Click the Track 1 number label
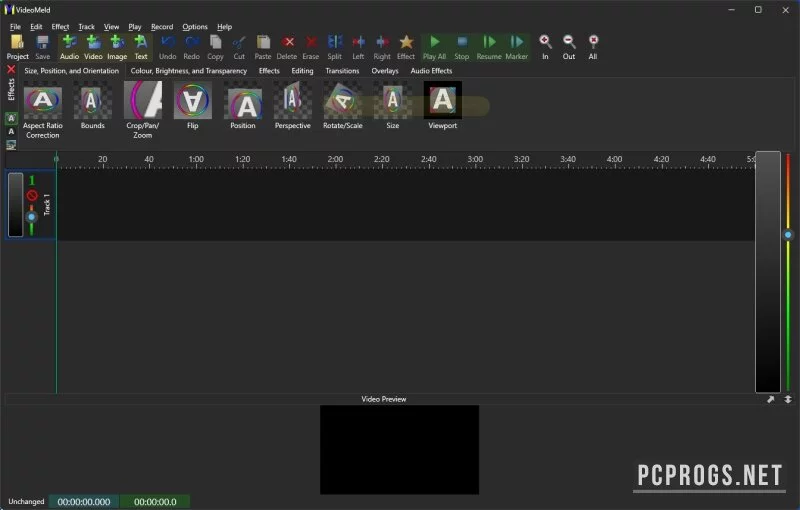This screenshot has width=800, height=510. tap(32, 180)
